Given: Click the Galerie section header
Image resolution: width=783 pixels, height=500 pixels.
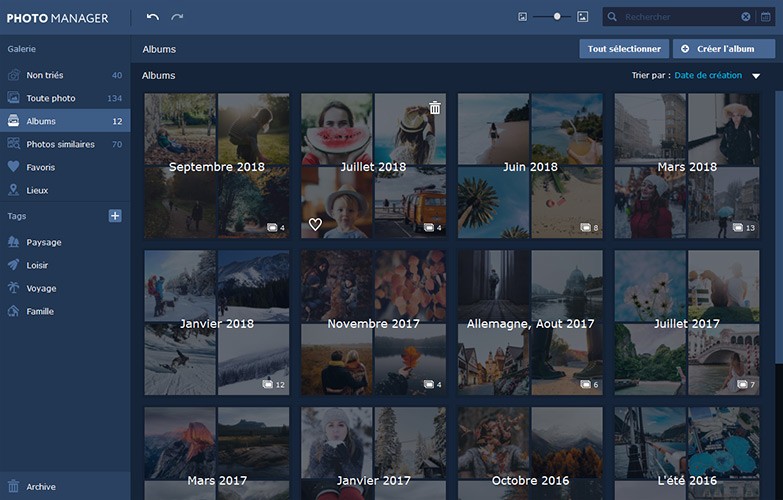Looking at the screenshot, I should (21, 49).
